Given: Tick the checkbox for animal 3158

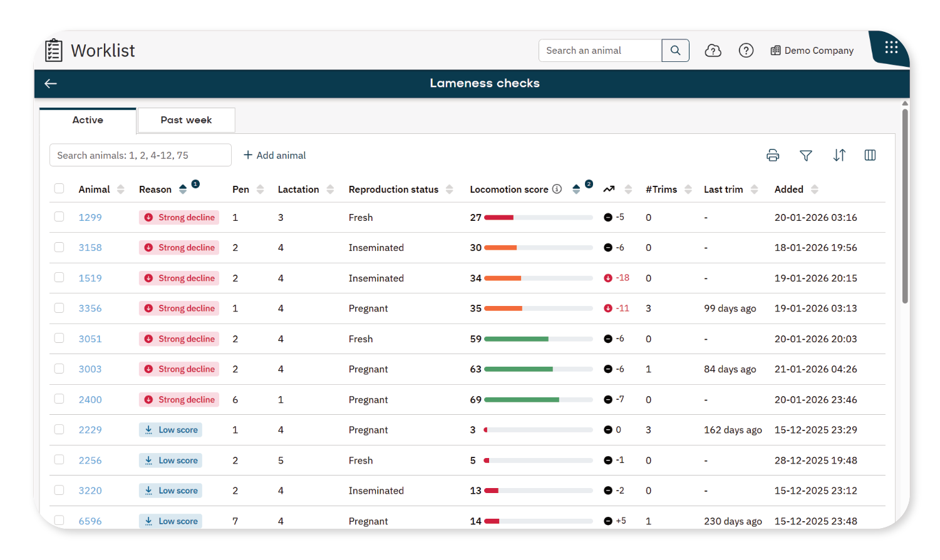Looking at the screenshot, I should tap(59, 247).
